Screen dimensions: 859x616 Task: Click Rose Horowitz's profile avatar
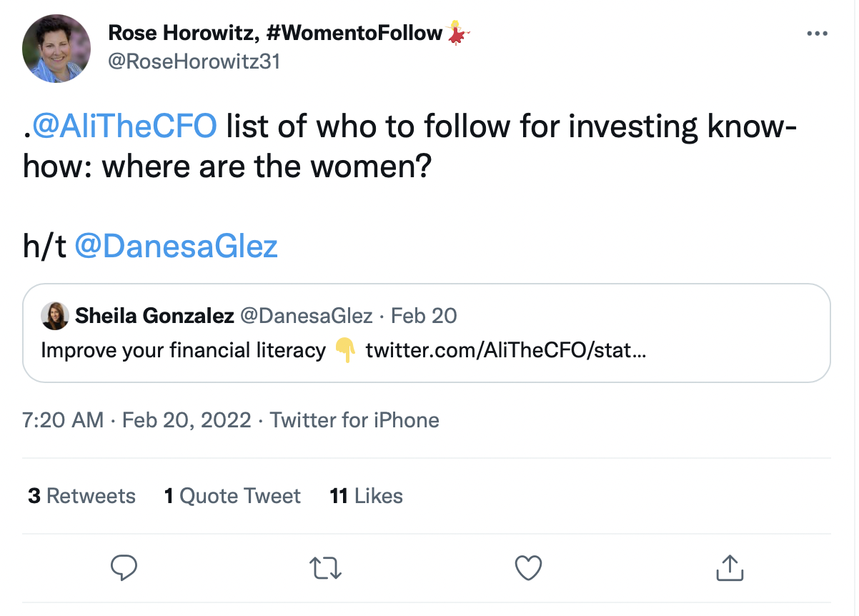click(x=57, y=49)
